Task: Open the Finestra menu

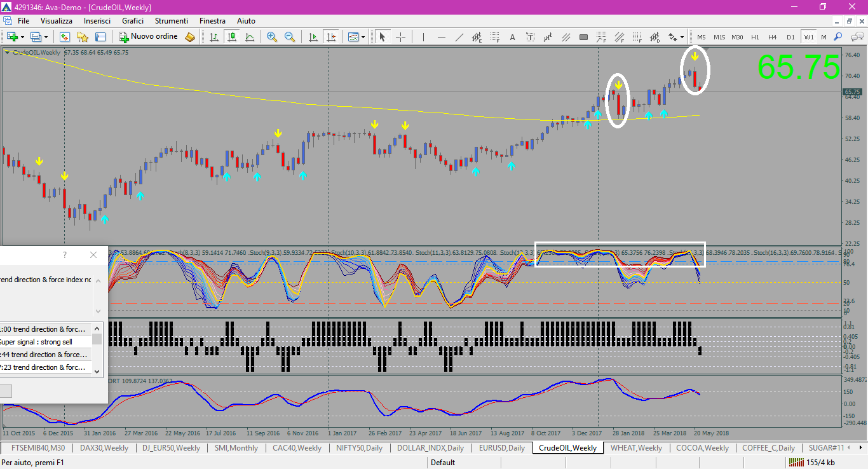Action: [x=212, y=21]
